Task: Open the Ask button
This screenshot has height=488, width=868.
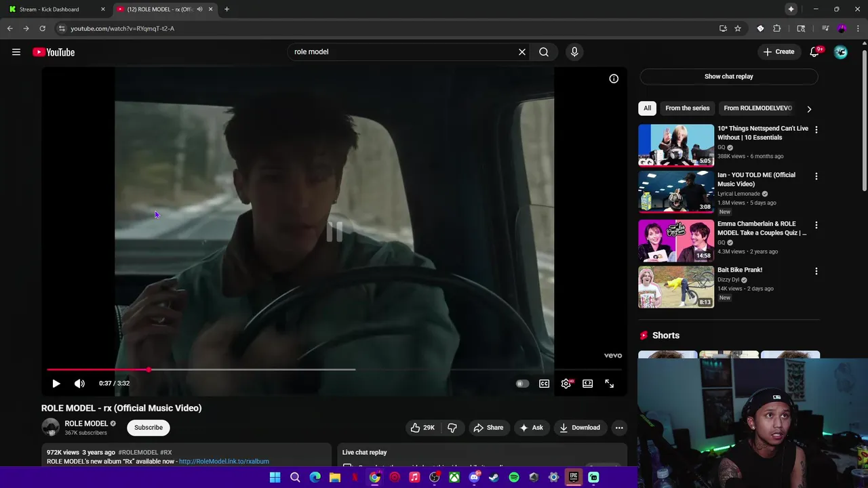Action: pyautogui.click(x=531, y=428)
